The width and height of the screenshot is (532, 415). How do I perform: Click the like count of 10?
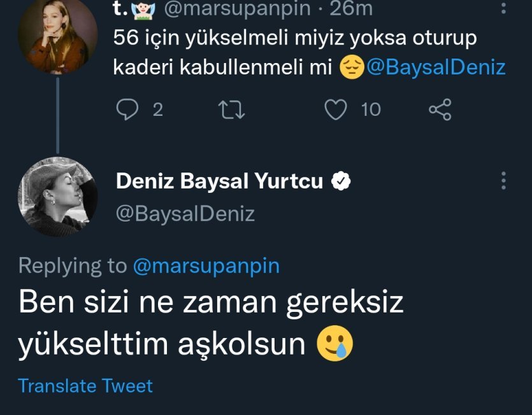coord(370,109)
